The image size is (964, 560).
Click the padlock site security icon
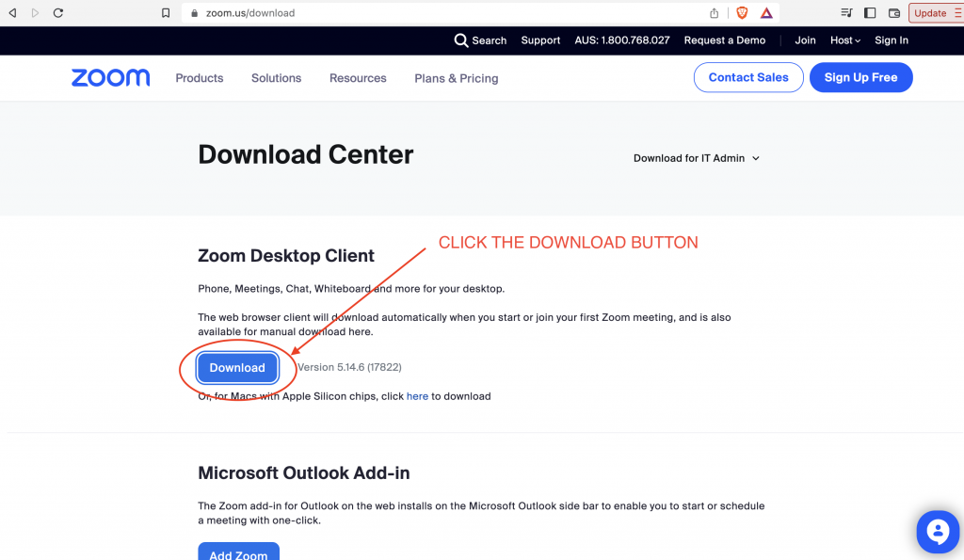[194, 13]
